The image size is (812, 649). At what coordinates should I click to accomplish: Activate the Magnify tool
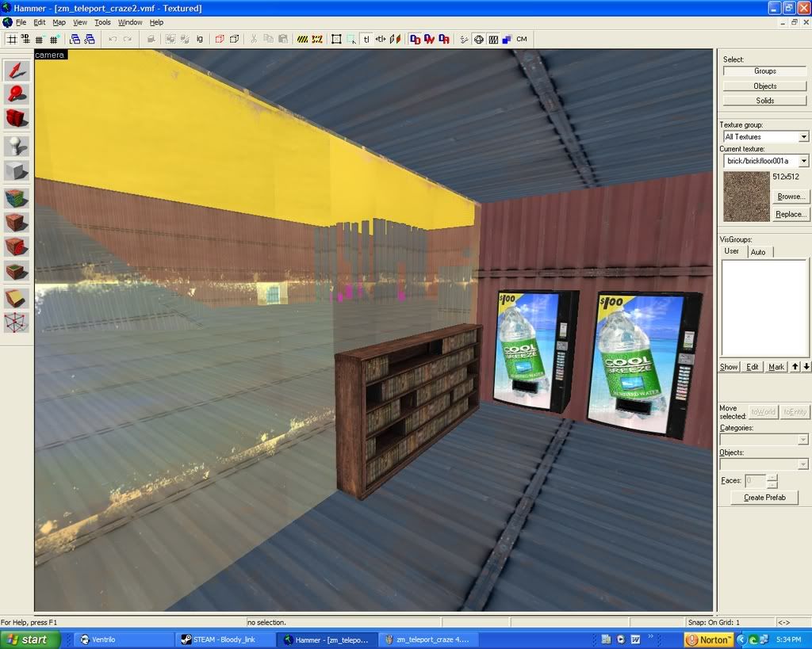click(x=16, y=94)
